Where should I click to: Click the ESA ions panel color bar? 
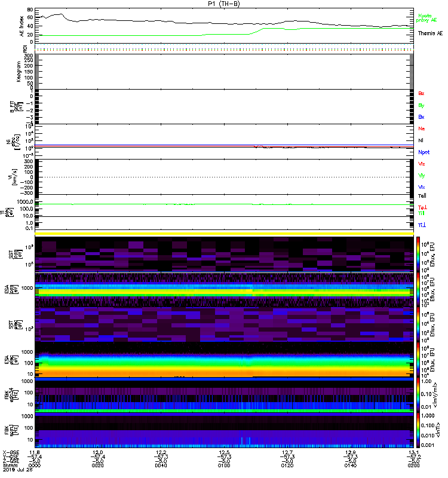tap(418, 289)
